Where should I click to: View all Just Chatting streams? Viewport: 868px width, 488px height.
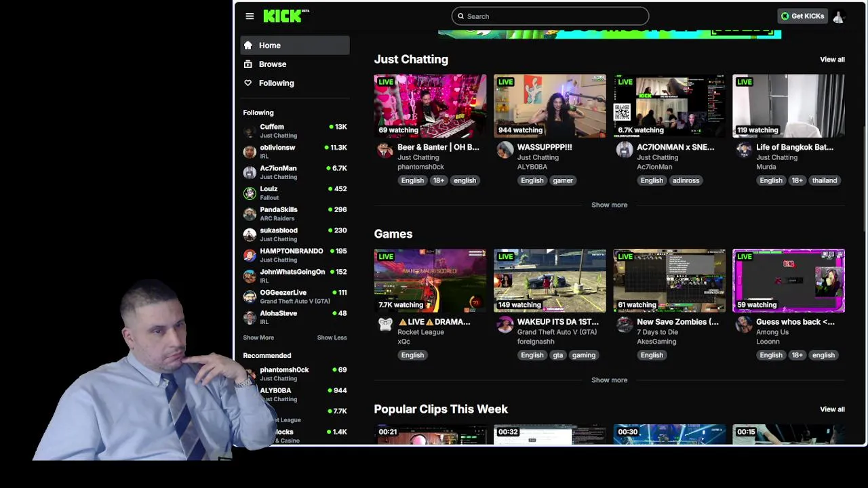click(832, 60)
